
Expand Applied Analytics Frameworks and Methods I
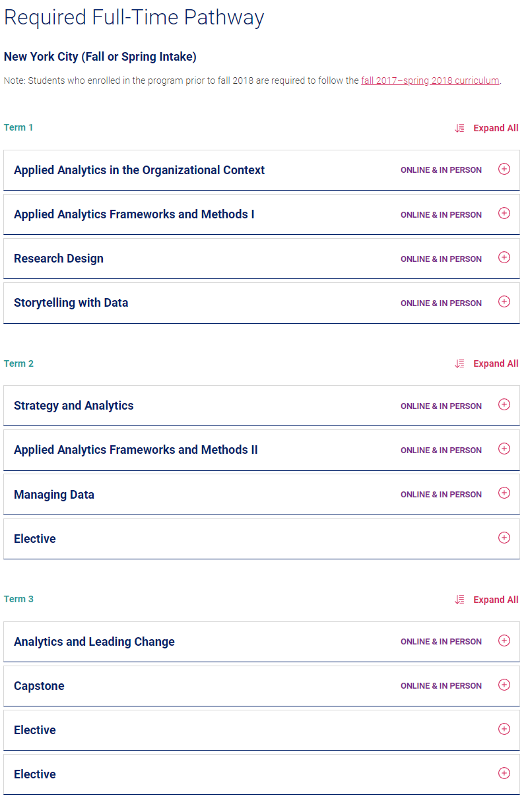pos(504,213)
